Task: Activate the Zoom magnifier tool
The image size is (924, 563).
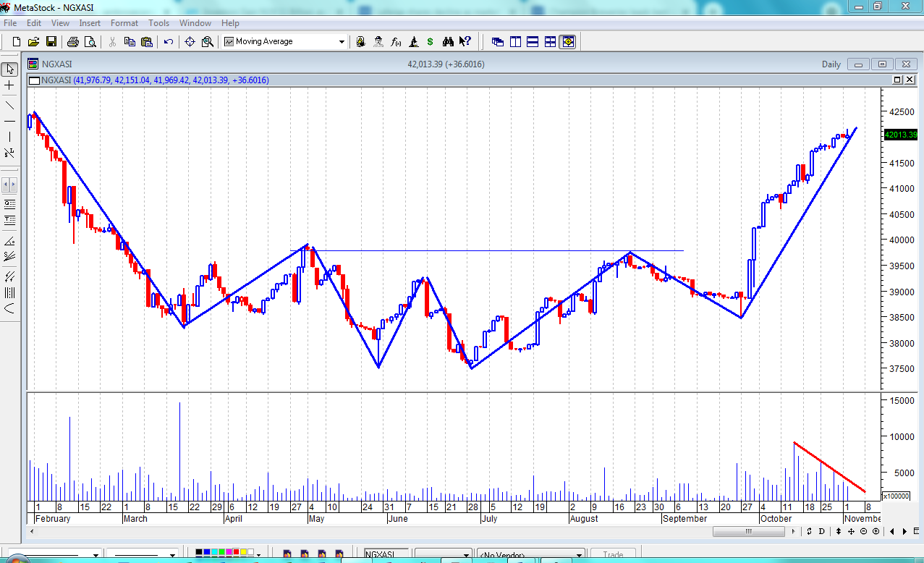Action: [x=208, y=41]
